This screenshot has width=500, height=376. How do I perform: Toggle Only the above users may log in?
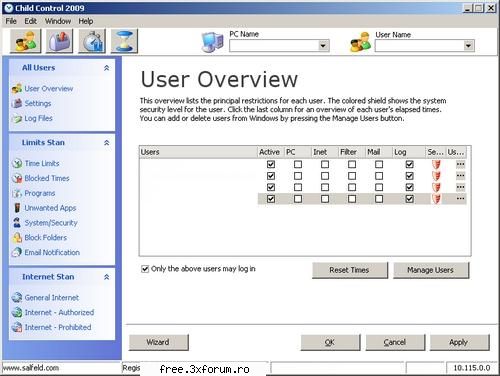[145, 269]
